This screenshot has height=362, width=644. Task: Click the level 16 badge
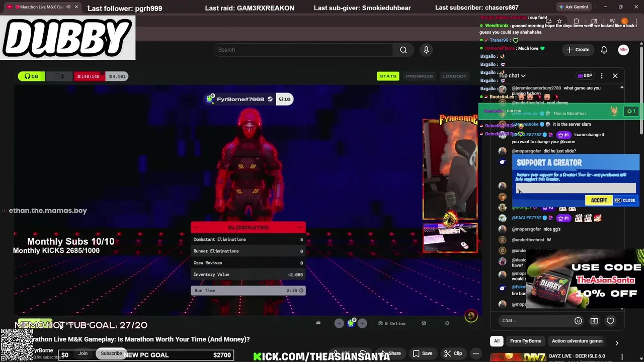click(x=31, y=76)
